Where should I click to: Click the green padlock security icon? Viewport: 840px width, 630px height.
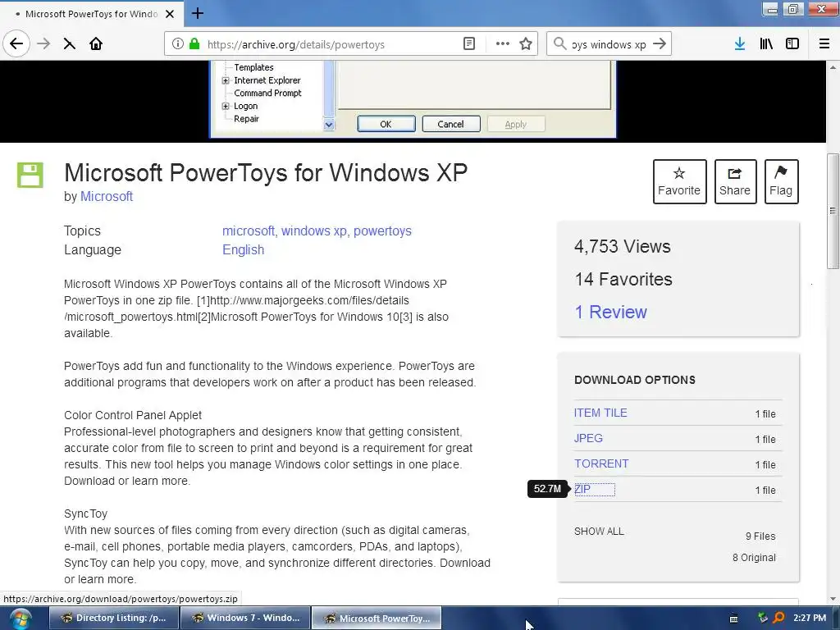[x=194, y=44]
